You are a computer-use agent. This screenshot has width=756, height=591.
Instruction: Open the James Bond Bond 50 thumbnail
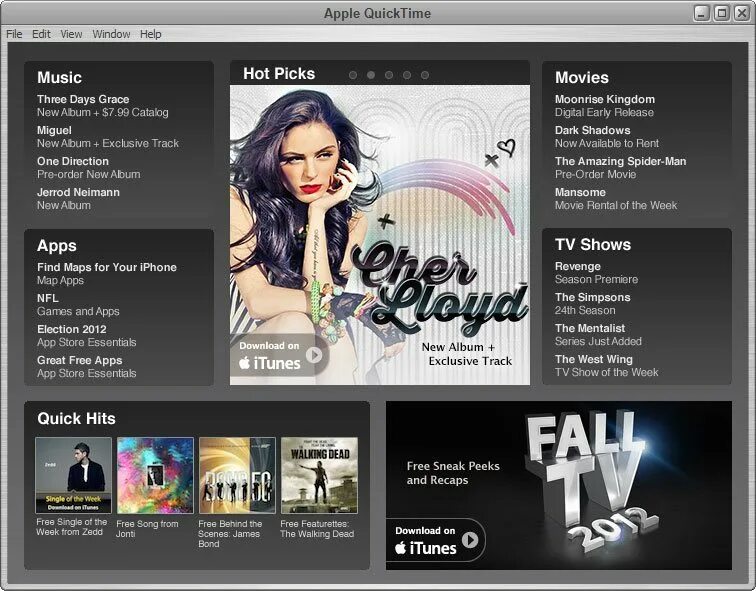click(237, 475)
